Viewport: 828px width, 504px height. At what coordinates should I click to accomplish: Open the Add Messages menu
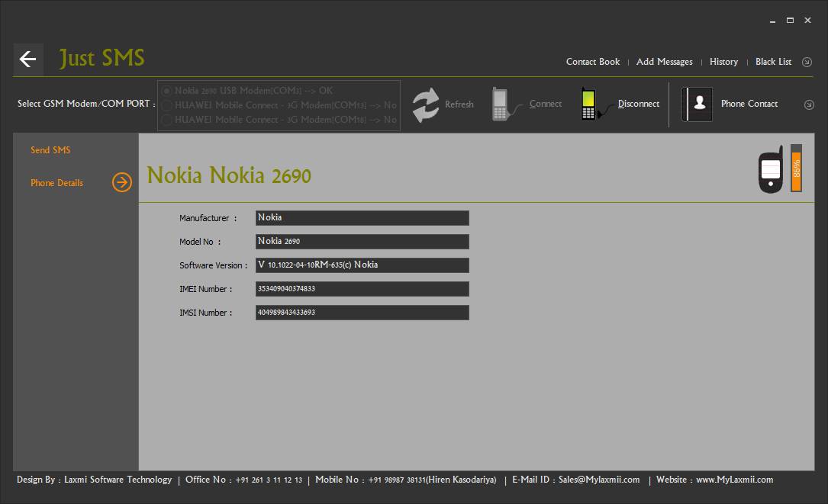(x=664, y=62)
